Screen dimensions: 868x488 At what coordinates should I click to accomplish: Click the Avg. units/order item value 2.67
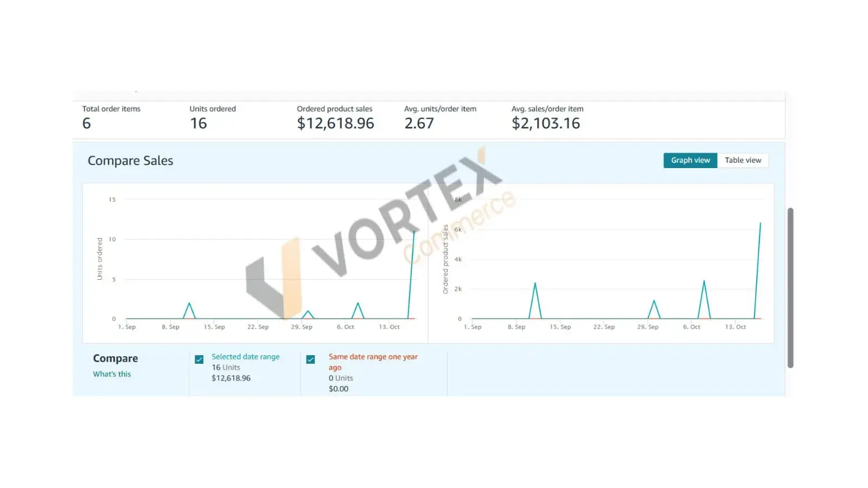tap(419, 124)
